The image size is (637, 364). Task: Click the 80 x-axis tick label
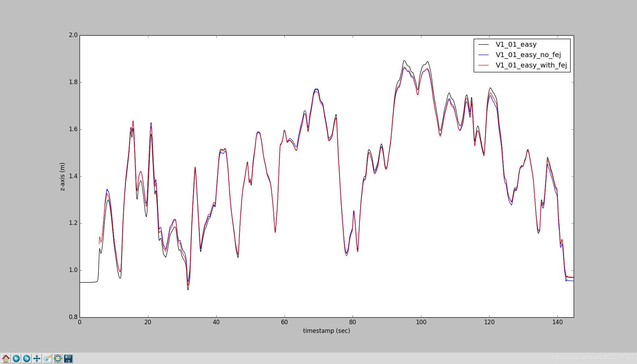click(x=353, y=322)
